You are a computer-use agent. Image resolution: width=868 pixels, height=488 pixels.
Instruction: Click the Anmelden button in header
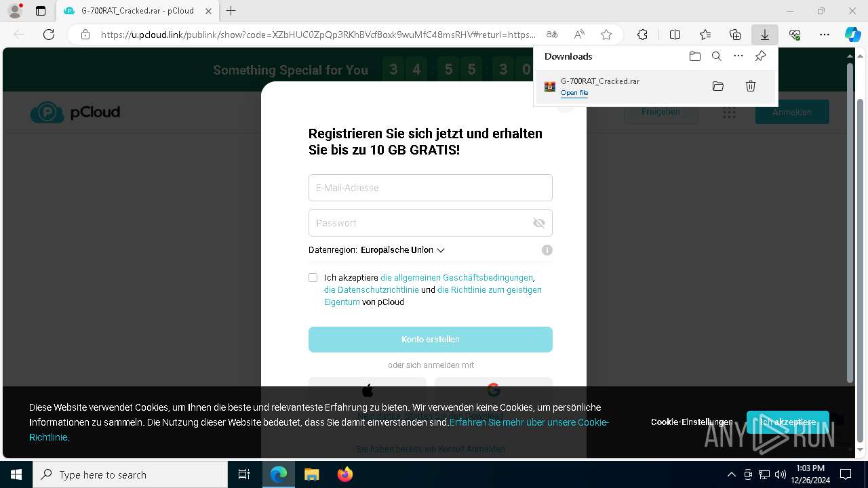(792, 112)
